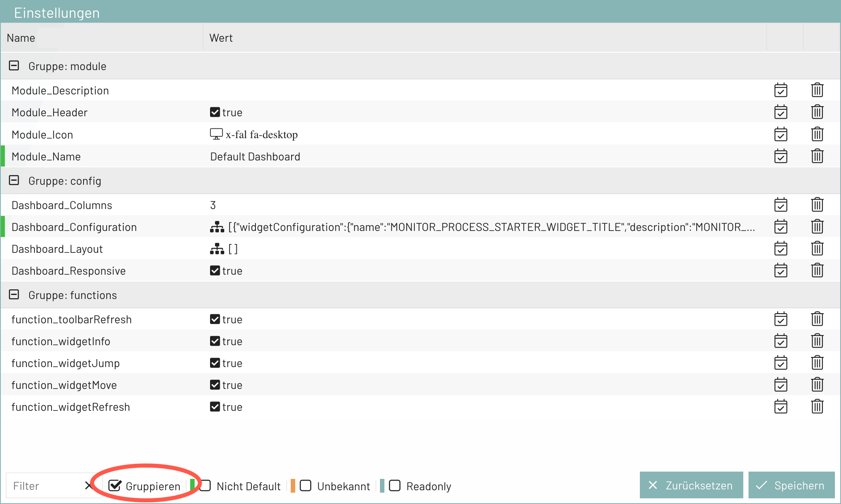Collapse the Gruppe: functions section

[x=14, y=295]
